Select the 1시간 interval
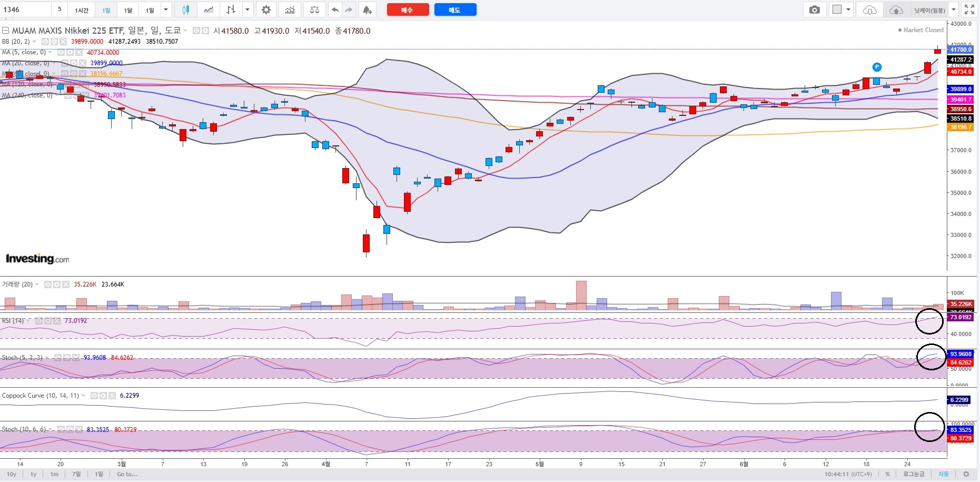 [82, 9]
